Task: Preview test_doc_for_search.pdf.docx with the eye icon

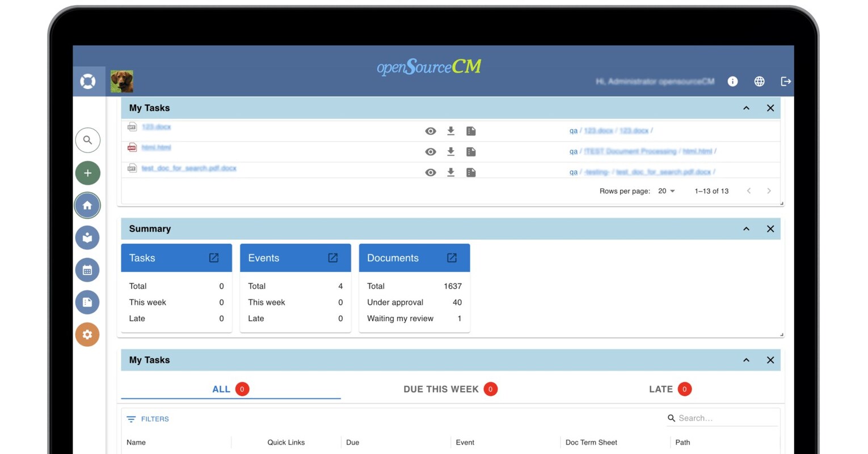Action: pyautogui.click(x=431, y=172)
